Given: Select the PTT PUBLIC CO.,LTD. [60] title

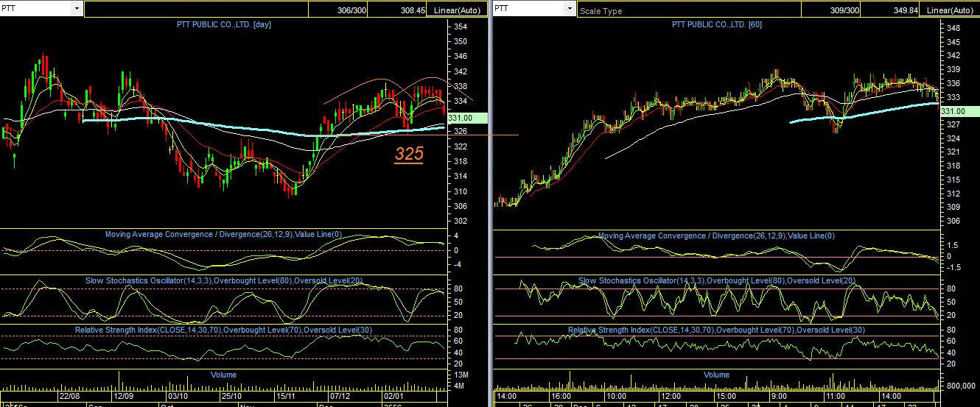Looking at the screenshot, I should point(716,24).
